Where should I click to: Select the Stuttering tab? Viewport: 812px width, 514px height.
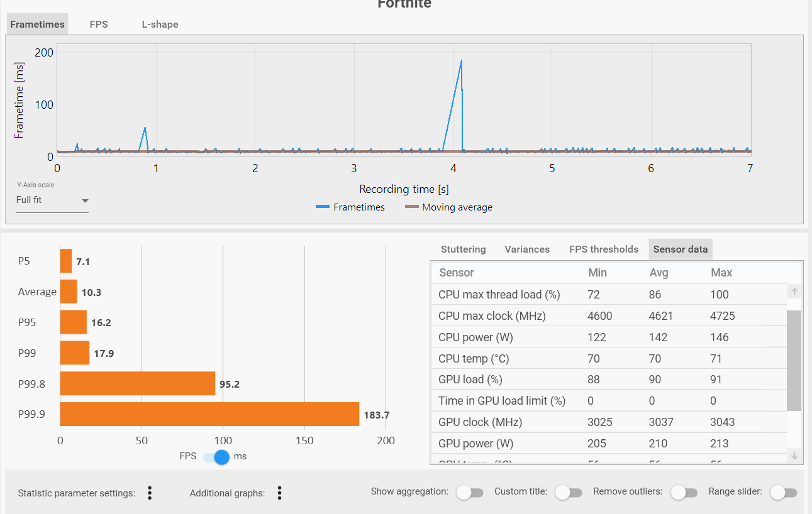(x=464, y=249)
